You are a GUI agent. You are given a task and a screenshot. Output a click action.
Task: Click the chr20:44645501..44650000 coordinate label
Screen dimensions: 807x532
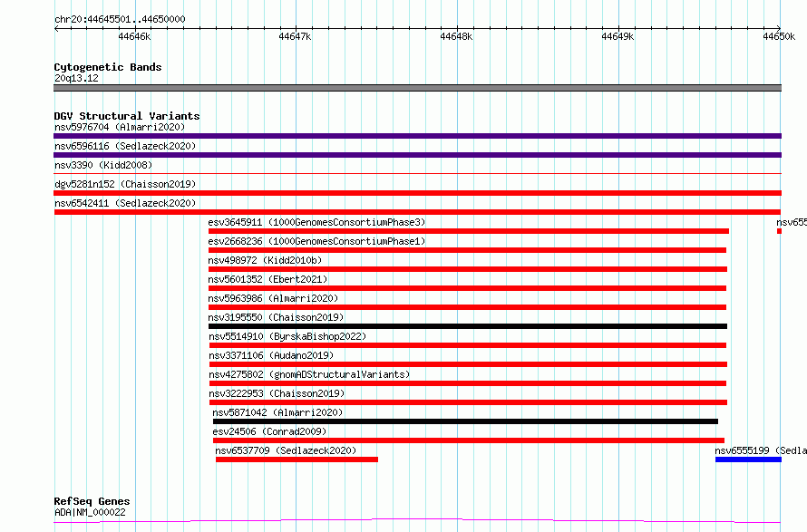click(120, 19)
